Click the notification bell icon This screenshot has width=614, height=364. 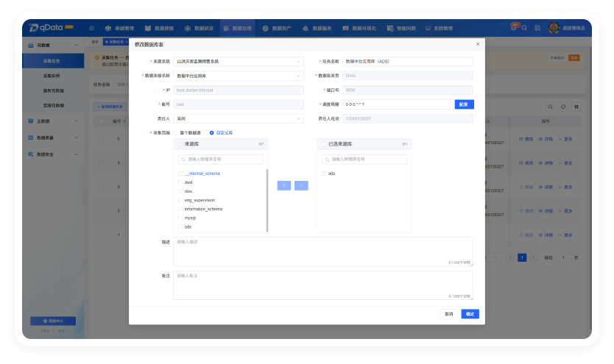pos(513,28)
